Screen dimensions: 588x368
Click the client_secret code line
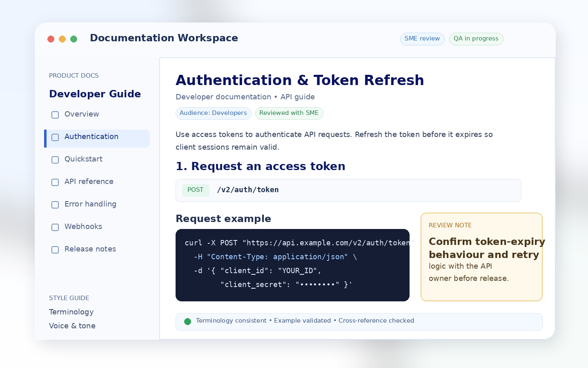[286, 285]
